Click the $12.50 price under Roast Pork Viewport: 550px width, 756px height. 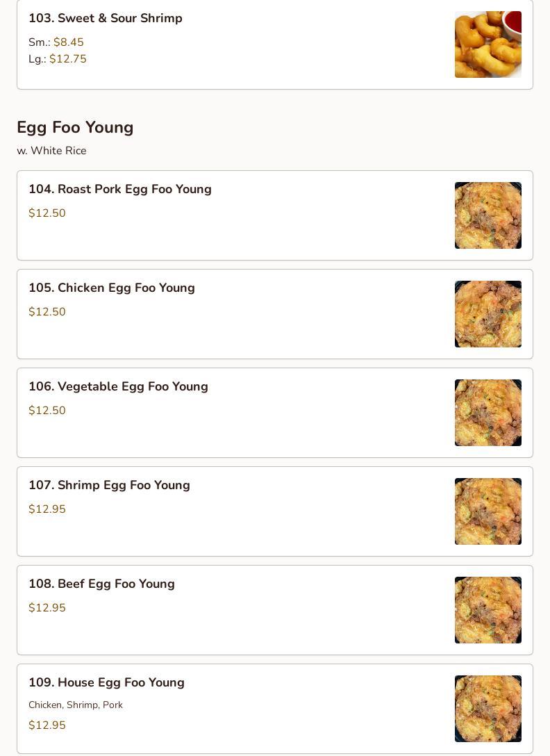47,213
